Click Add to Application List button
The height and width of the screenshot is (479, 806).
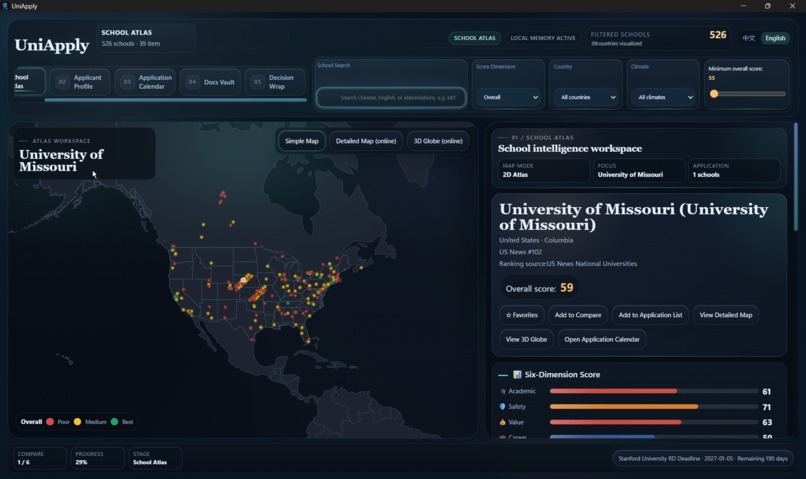[650, 315]
